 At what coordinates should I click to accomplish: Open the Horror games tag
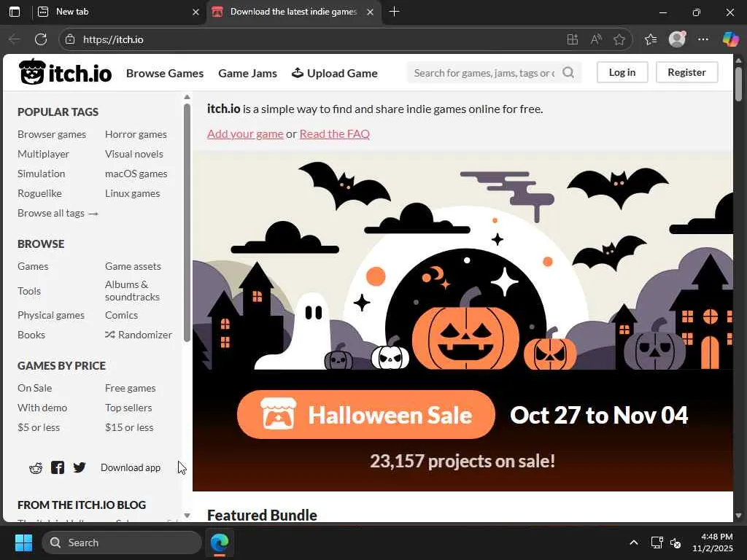136,134
